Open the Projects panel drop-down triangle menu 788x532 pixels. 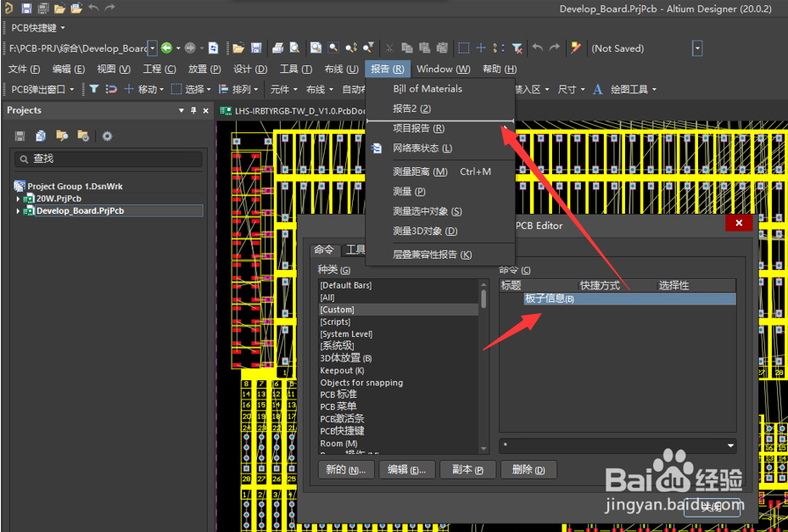182,110
